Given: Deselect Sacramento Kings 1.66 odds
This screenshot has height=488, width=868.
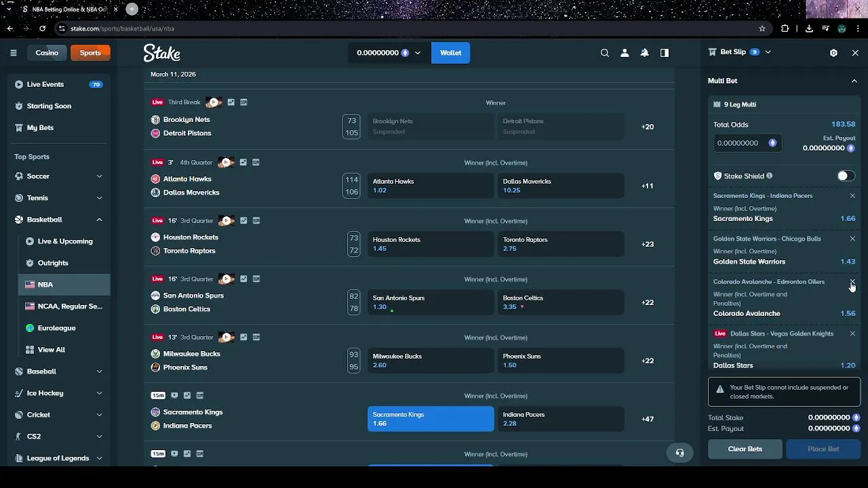Looking at the screenshot, I should point(430,419).
